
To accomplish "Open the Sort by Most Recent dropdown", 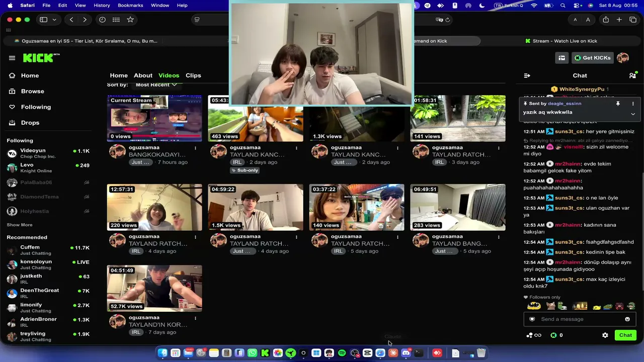I will [x=156, y=84].
